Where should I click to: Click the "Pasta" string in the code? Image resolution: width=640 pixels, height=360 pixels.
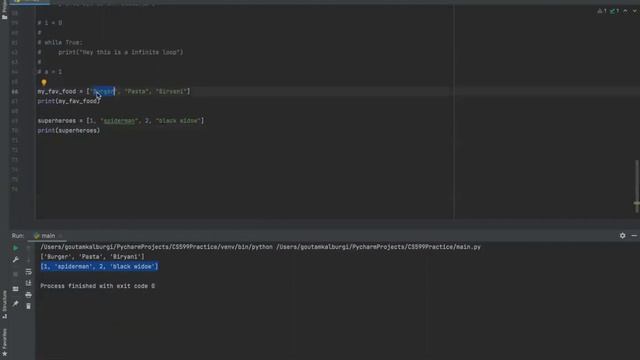[136, 91]
